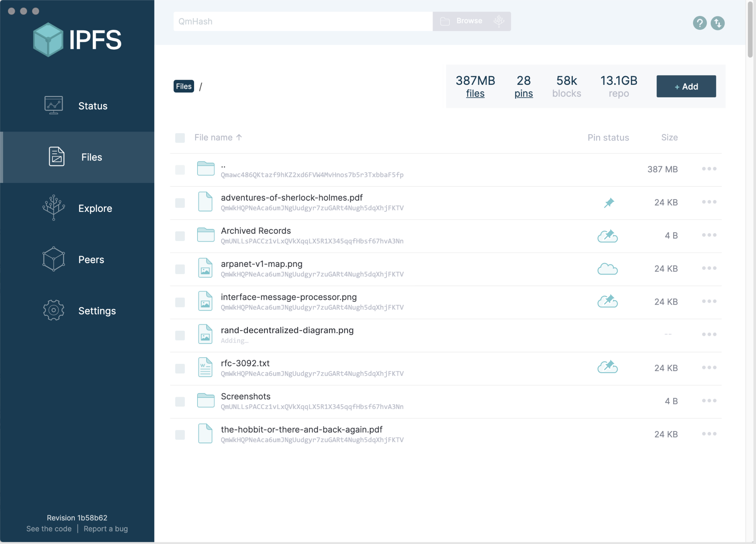
Task: Select checkbox for rfc-3092.txt
Action: 180,369
